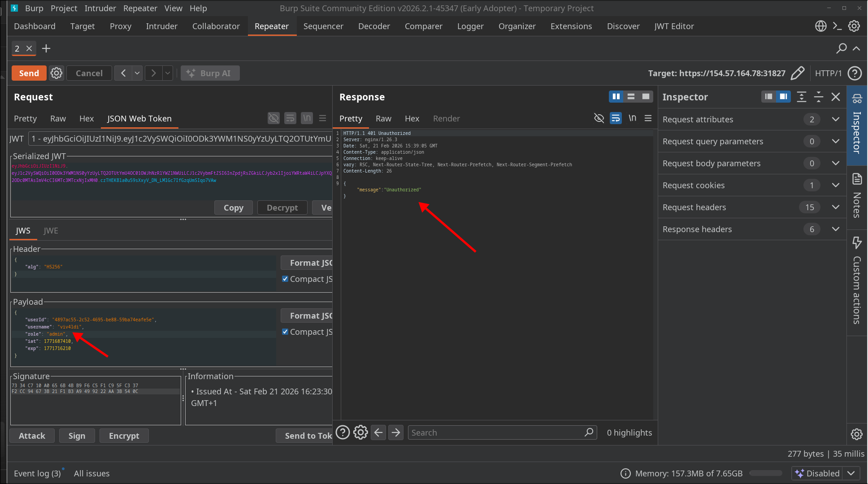Expand Response headers section
Image resolution: width=868 pixels, height=484 pixels.
[836, 229]
